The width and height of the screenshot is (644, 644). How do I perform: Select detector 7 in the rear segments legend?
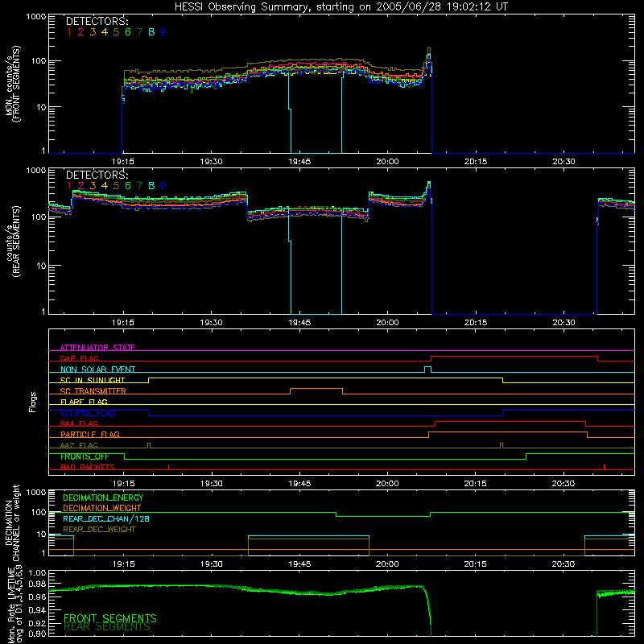point(139,186)
